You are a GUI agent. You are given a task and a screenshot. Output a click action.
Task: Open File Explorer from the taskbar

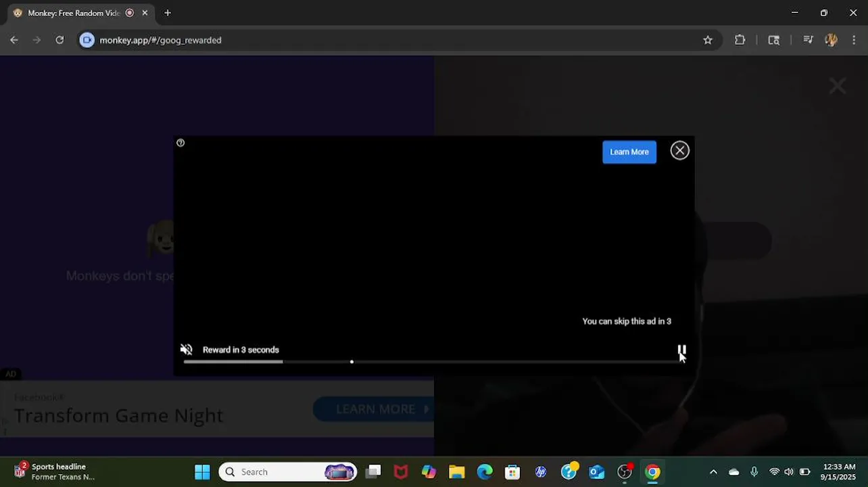tap(457, 472)
